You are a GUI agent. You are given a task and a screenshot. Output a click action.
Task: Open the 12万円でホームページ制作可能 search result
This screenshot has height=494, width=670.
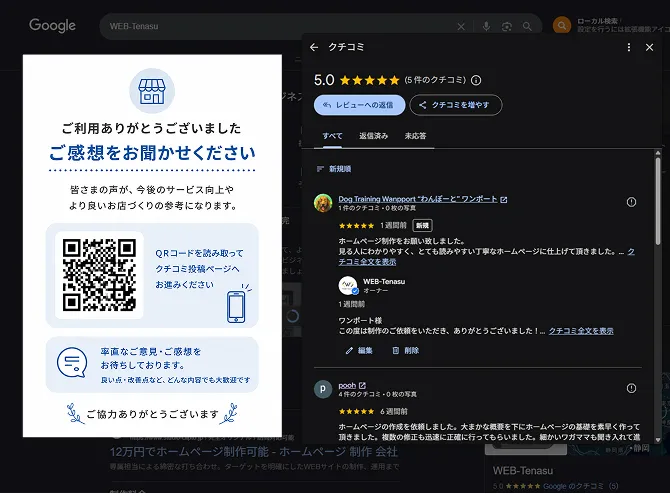tap(254, 452)
